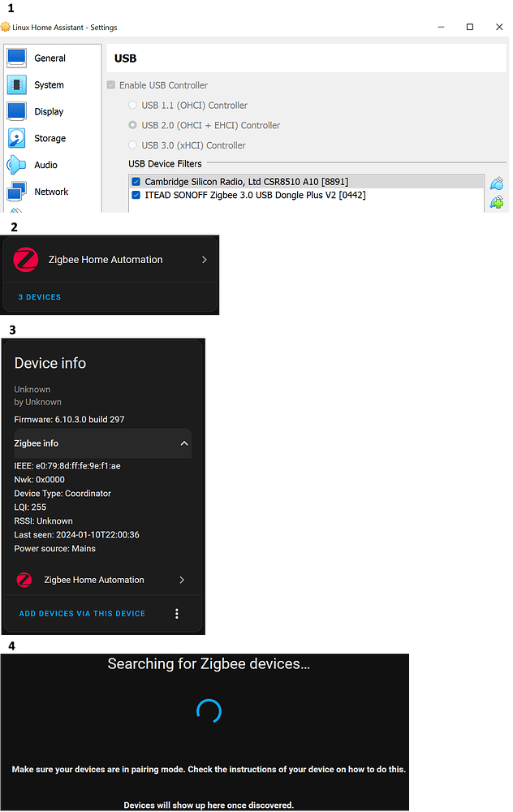The image size is (513, 812).
Task: Click the USB Device Filters label
Action: (165, 164)
